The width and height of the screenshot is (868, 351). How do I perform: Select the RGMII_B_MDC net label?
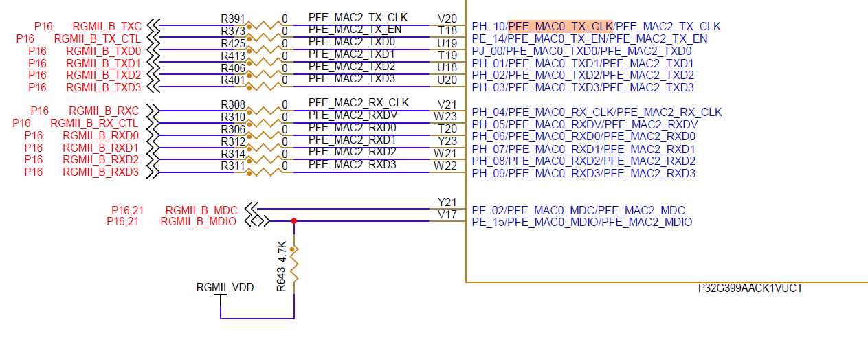click(201, 210)
